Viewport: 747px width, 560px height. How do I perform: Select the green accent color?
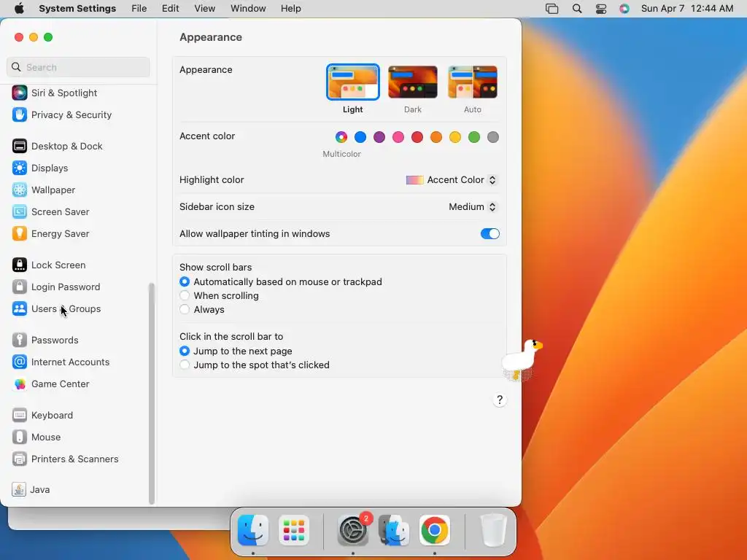(x=474, y=137)
